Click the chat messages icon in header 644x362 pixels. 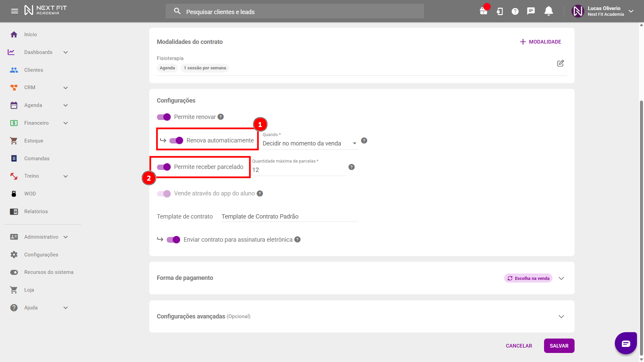tap(531, 11)
